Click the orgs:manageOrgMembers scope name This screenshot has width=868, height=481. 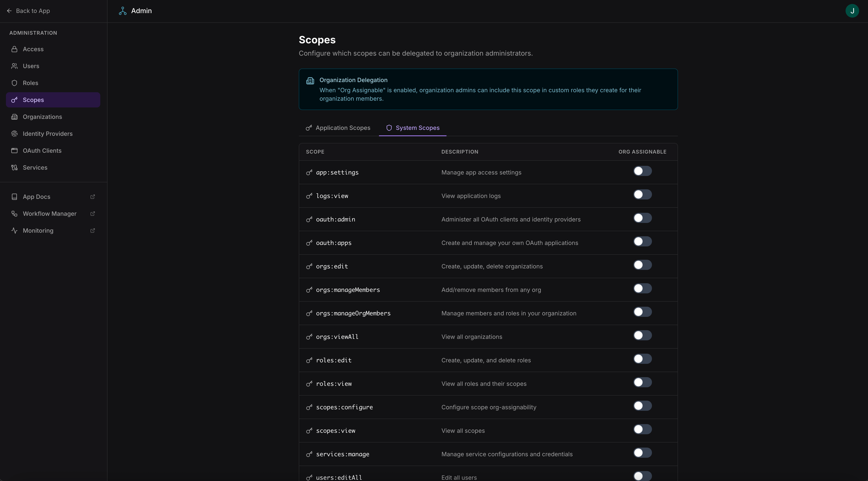click(353, 313)
